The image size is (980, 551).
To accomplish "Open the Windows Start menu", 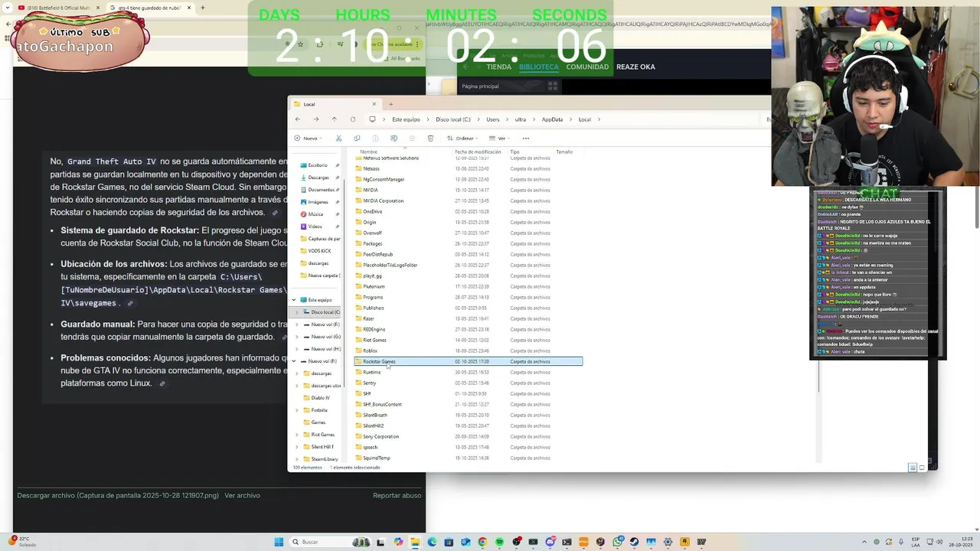I will [x=279, y=542].
